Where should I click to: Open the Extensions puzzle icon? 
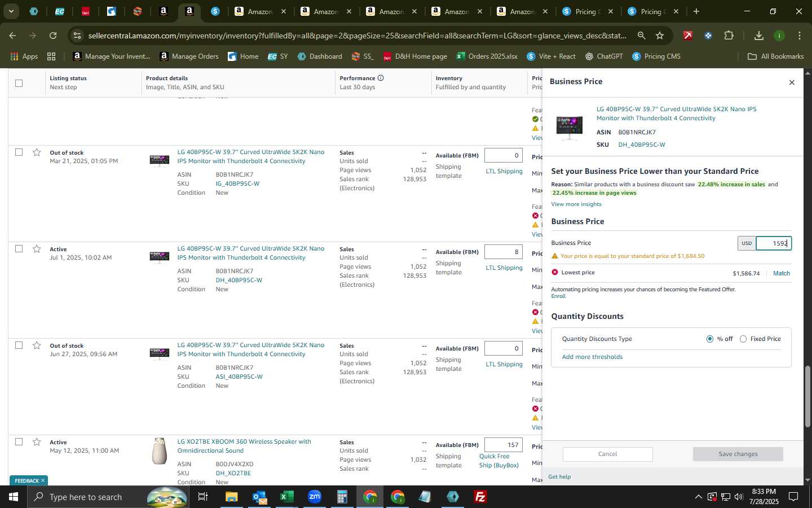pos(729,36)
